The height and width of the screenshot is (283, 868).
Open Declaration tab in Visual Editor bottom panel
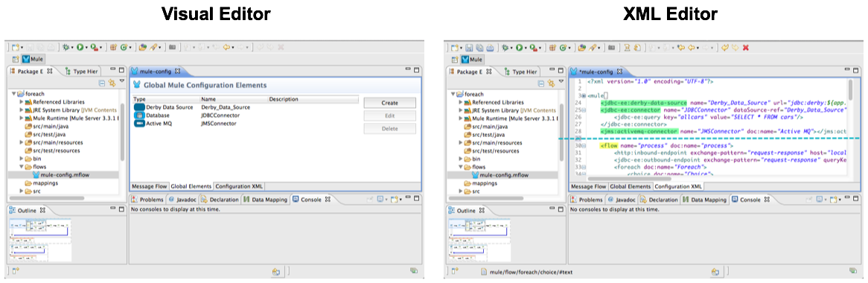(x=220, y=200)
